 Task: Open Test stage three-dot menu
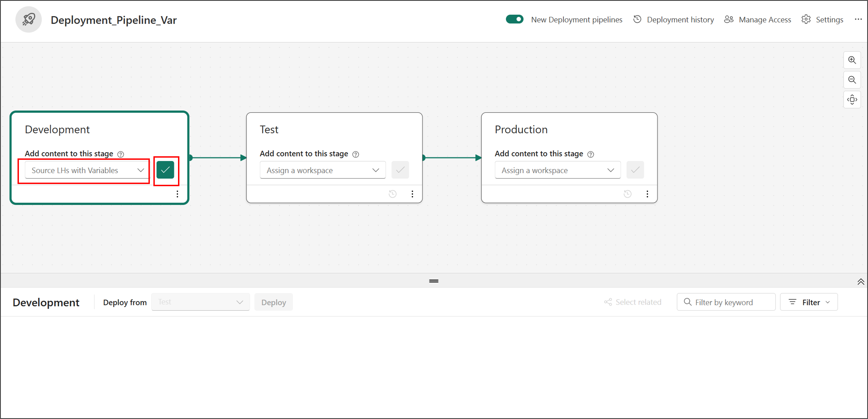point(412,194)
